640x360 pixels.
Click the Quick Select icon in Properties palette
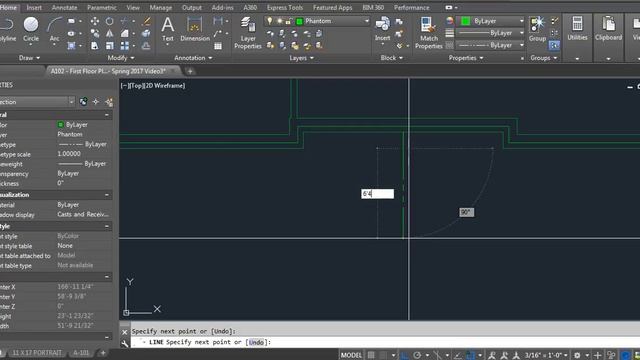[x=109, y=102]
